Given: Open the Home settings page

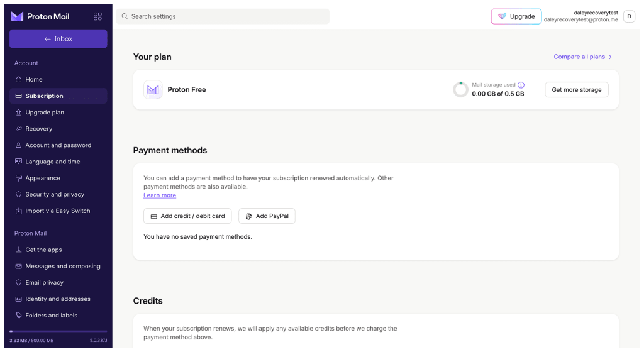Looking at the screenshot, I should click(x=58, y=80).
